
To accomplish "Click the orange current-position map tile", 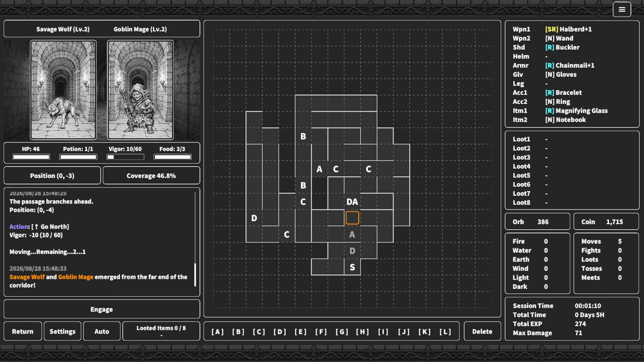I will tap(352, 218).
